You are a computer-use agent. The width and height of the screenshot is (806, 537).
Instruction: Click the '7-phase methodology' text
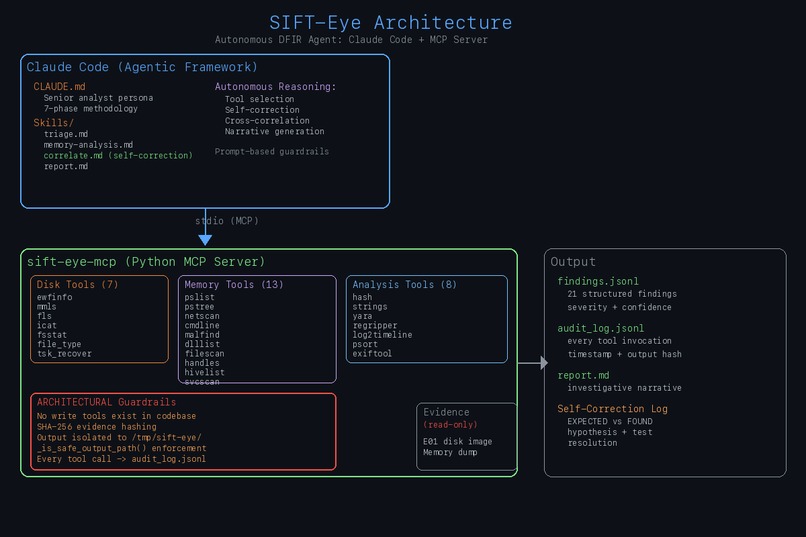(90, 108)
